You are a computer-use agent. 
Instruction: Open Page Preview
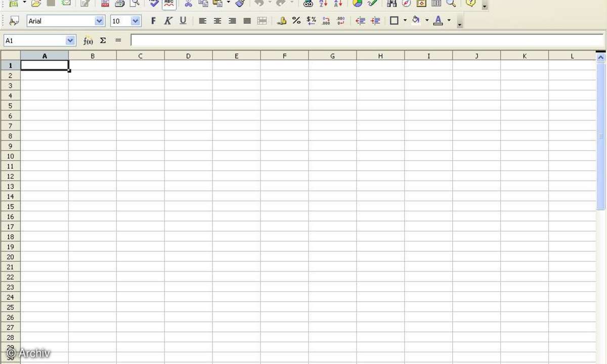pos(134,3)
